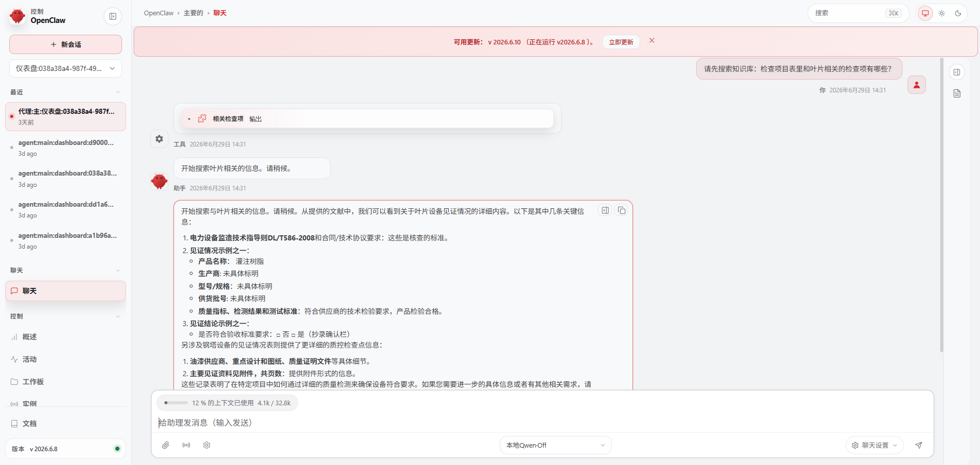This screenshot has width=980, height=465.
Task: Select the 聊天 menu item
Action: pos(65,291)
